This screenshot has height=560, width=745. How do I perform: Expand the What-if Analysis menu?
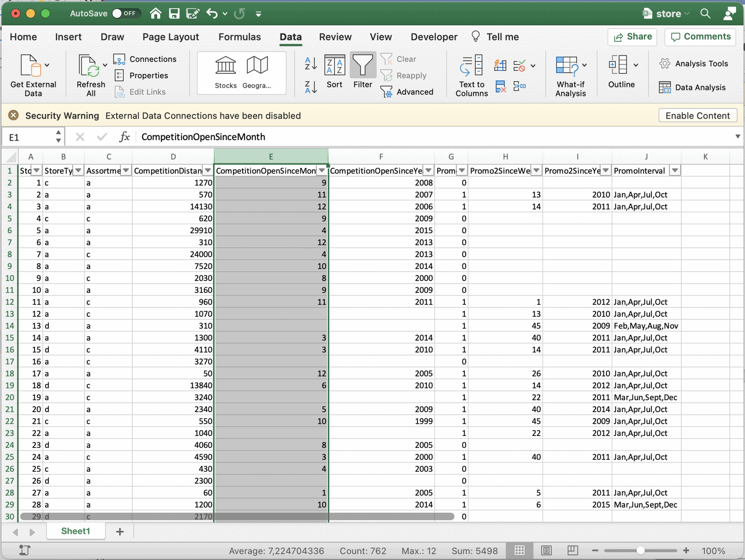[x=584, y=65]
